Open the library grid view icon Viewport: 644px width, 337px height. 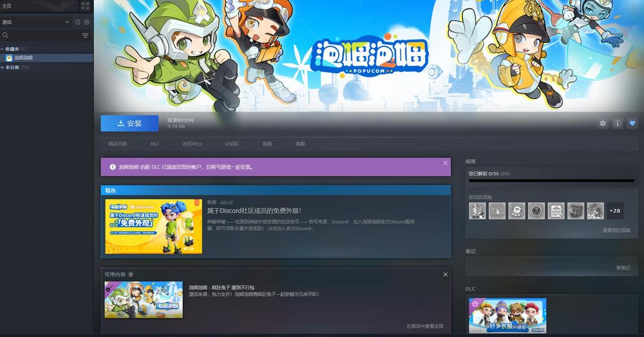pyautogui.click(x=85, y=6)
